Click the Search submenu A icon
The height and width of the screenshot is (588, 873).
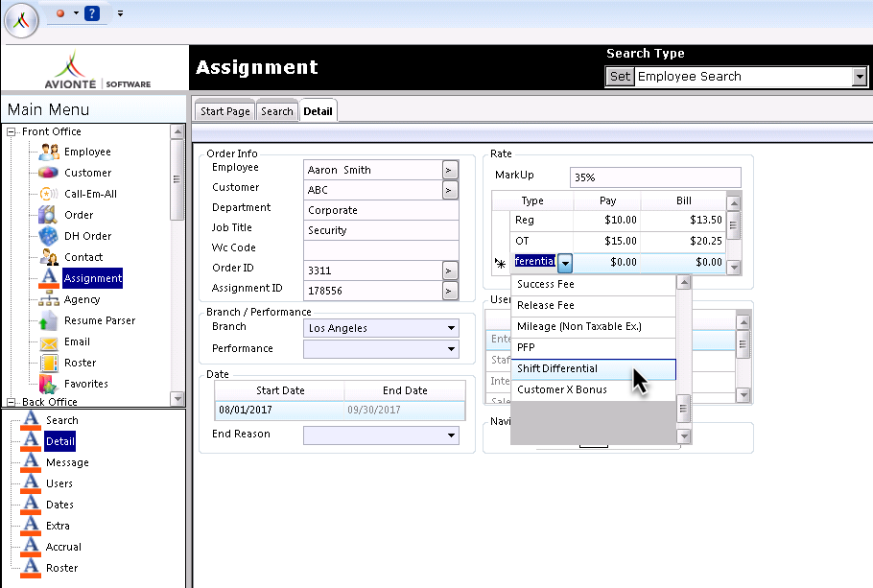point(31,420)
